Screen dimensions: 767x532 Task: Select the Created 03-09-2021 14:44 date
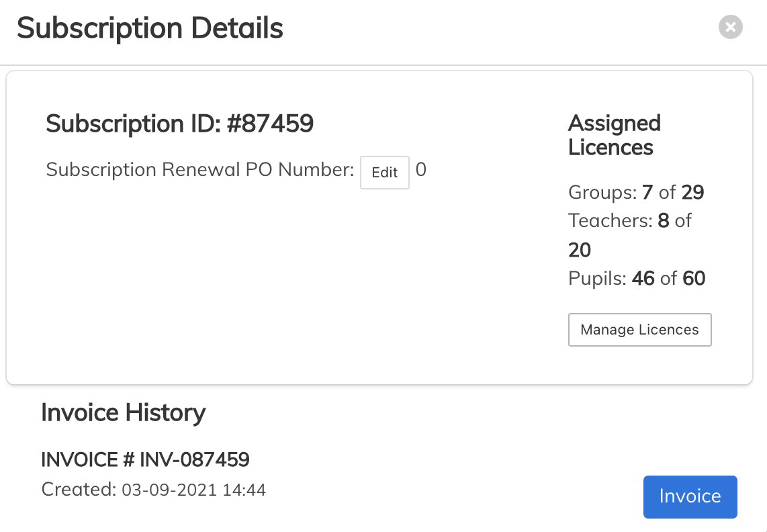pos(154,490)
